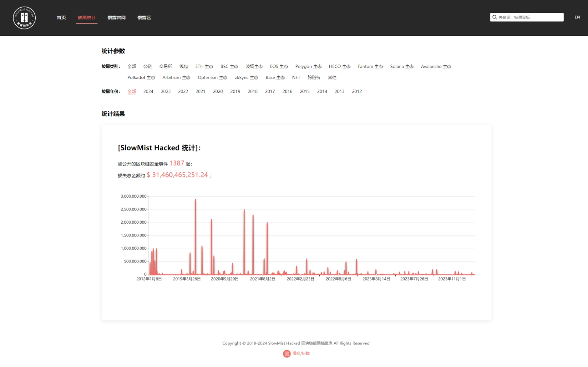
Task: Select year 2024 in 被黑年份 filter
Action: (148, 91)
